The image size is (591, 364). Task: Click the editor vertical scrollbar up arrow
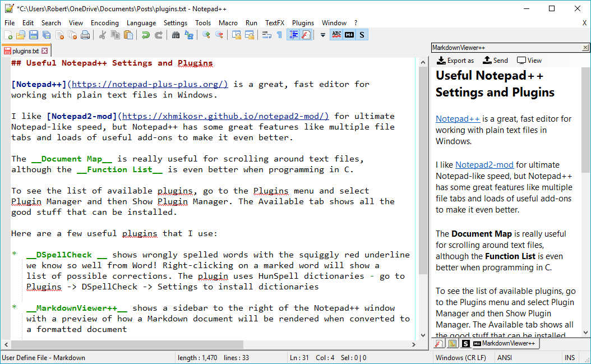click(423, 62)
